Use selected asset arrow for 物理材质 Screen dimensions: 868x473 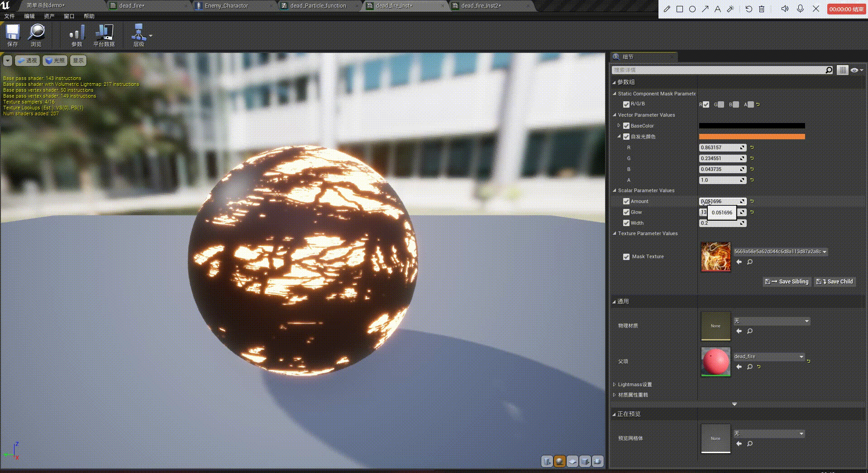739,331
